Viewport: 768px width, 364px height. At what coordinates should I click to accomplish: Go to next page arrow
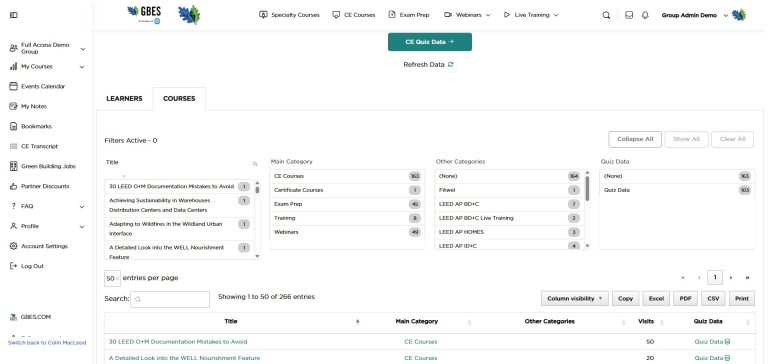(731, 278)
